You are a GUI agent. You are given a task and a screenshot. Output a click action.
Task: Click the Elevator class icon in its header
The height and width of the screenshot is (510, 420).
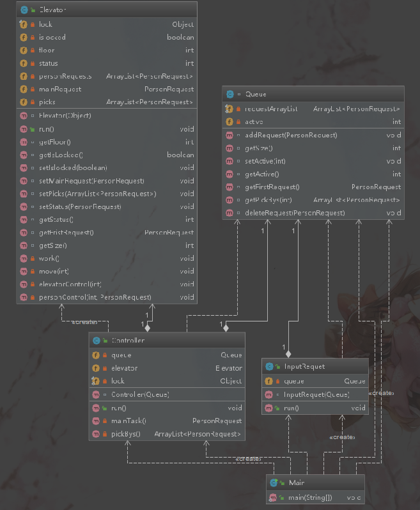24,10
